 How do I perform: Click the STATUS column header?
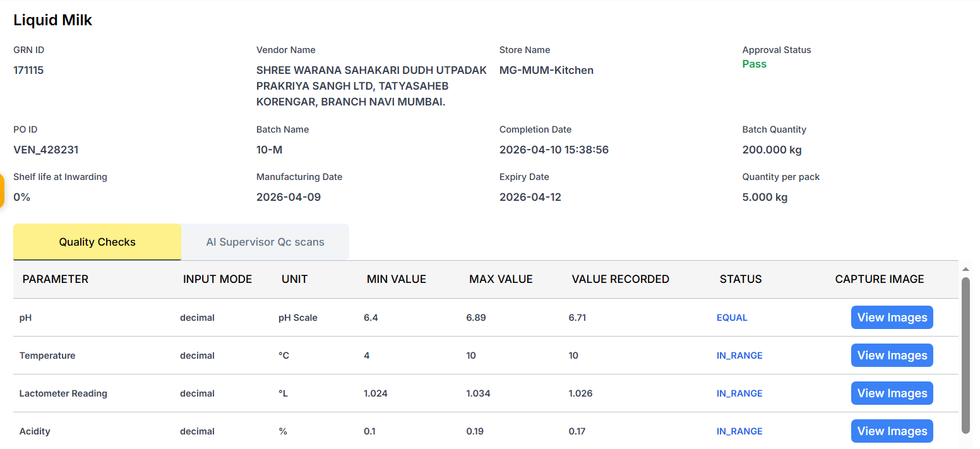pyautogui.click(x=741, y=279)
